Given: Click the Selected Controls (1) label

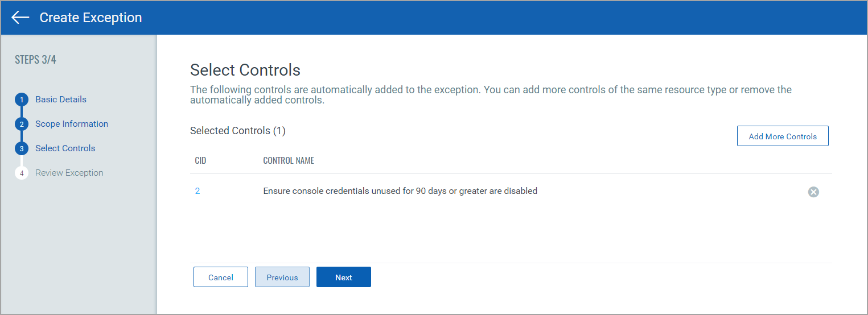Looking at the screenshot, I should (x=238, y=131).
